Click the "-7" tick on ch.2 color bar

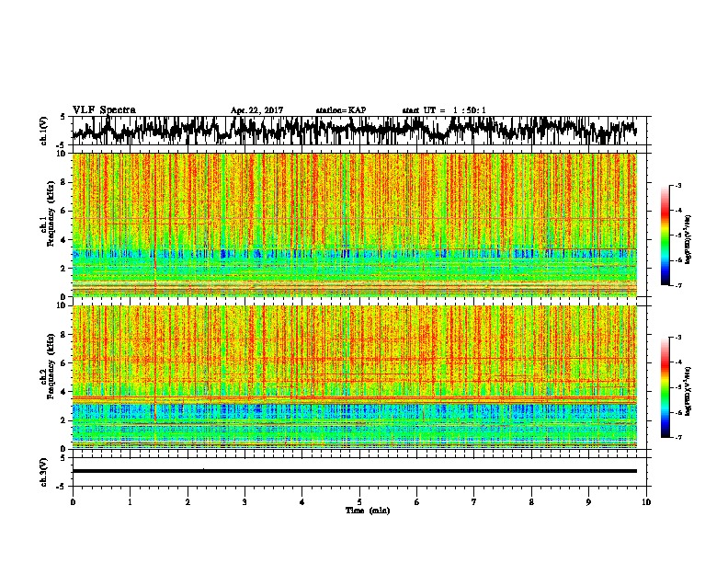coord(678,437)
